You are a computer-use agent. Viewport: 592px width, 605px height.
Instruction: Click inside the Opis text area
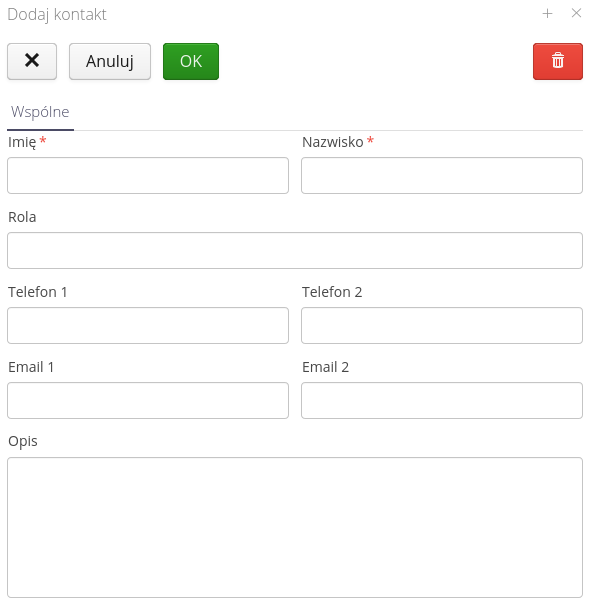(295, 527)
